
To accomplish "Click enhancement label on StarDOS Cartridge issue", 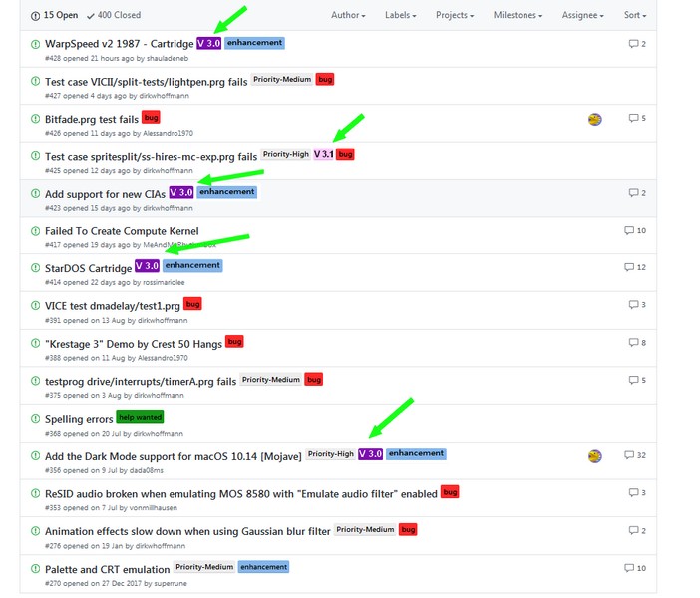I will coord(192,265).
